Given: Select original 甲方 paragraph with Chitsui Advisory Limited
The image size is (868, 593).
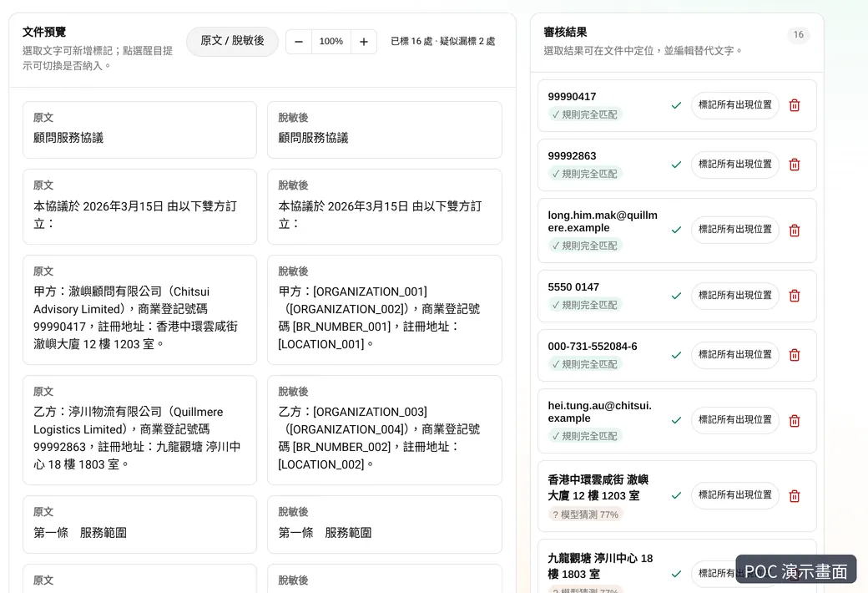Looking at the screenshot, I should [139, 310].
